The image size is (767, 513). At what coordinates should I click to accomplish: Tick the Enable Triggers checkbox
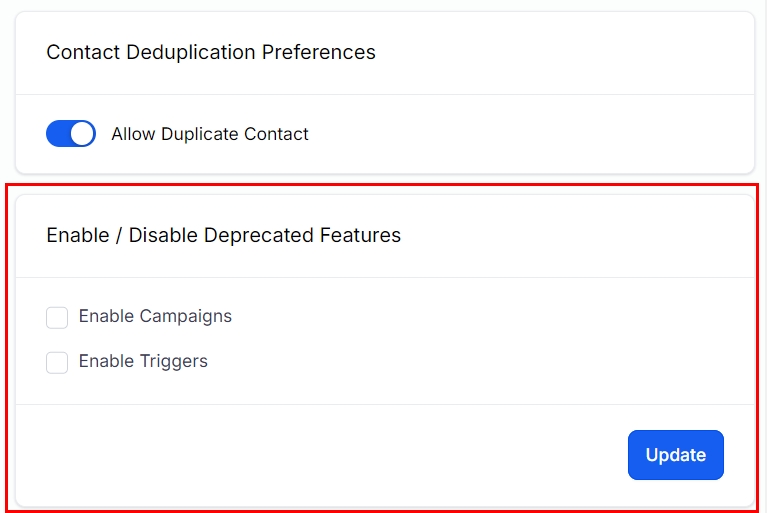[x=57, y=362]
